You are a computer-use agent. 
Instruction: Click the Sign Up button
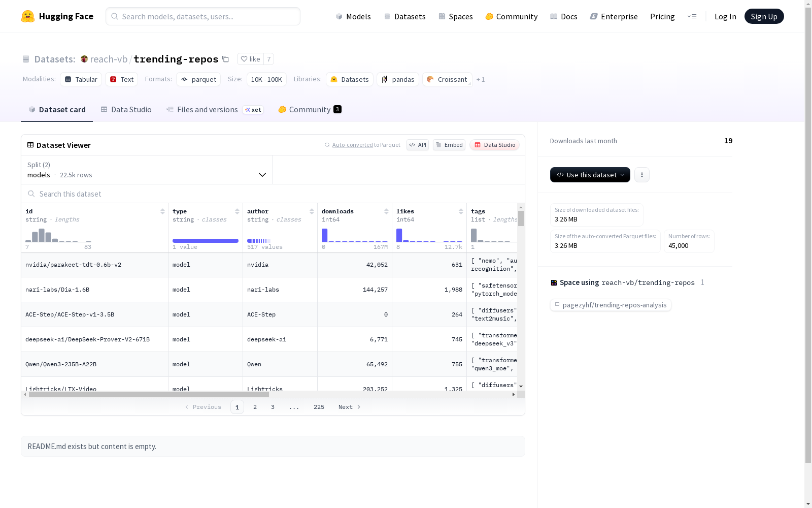pos(764,16)
